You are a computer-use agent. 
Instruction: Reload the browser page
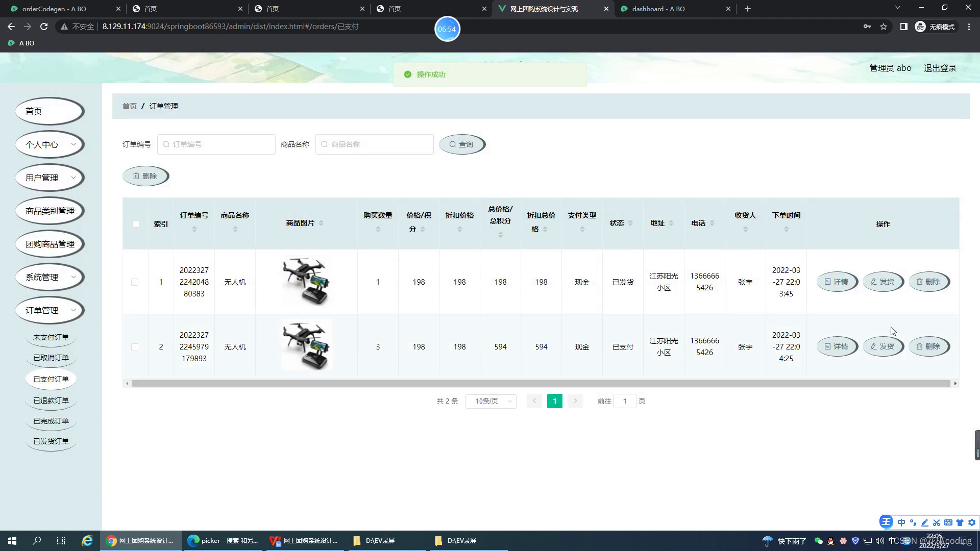coord(44,27)
